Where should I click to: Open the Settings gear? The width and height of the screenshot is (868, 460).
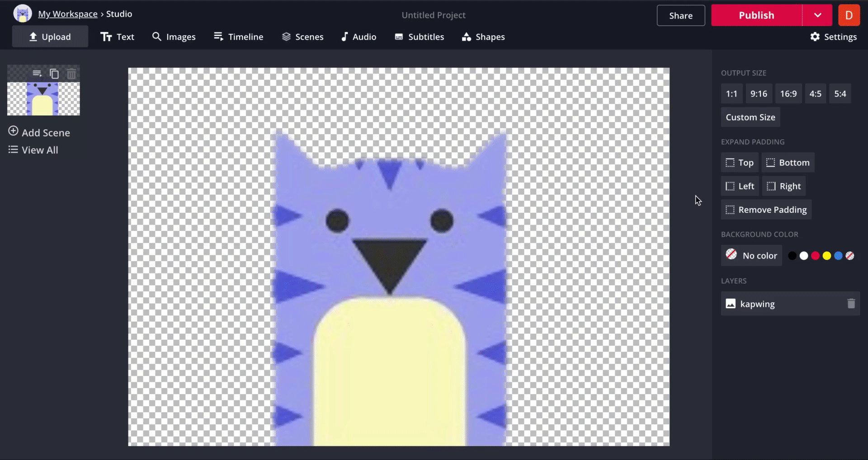coord(833,37)
